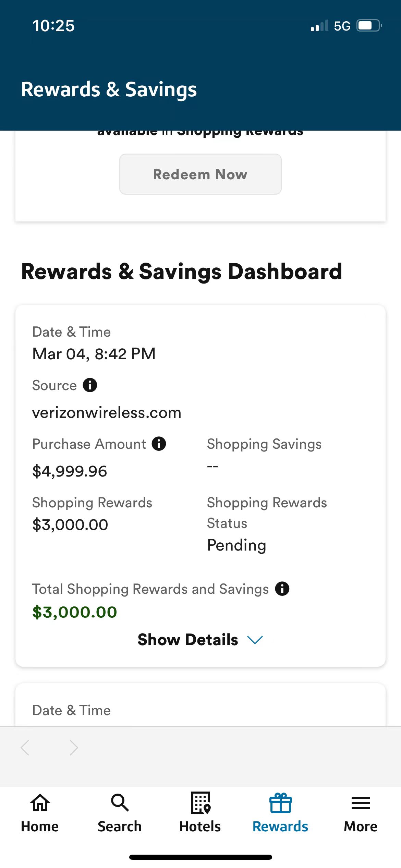Open the More hamburger menu icon
The width and height of the screenshot is (401, 868).
point(361,803)
